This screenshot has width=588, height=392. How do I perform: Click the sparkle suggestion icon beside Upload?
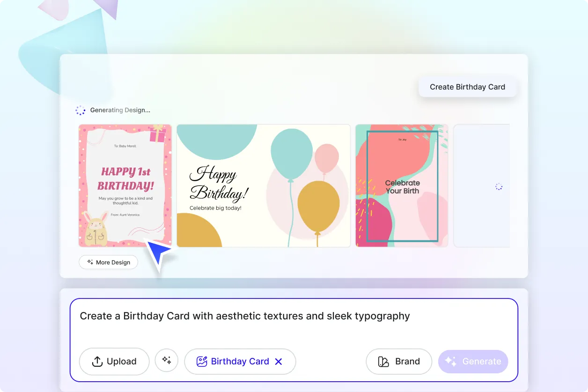tap(166, 361)
